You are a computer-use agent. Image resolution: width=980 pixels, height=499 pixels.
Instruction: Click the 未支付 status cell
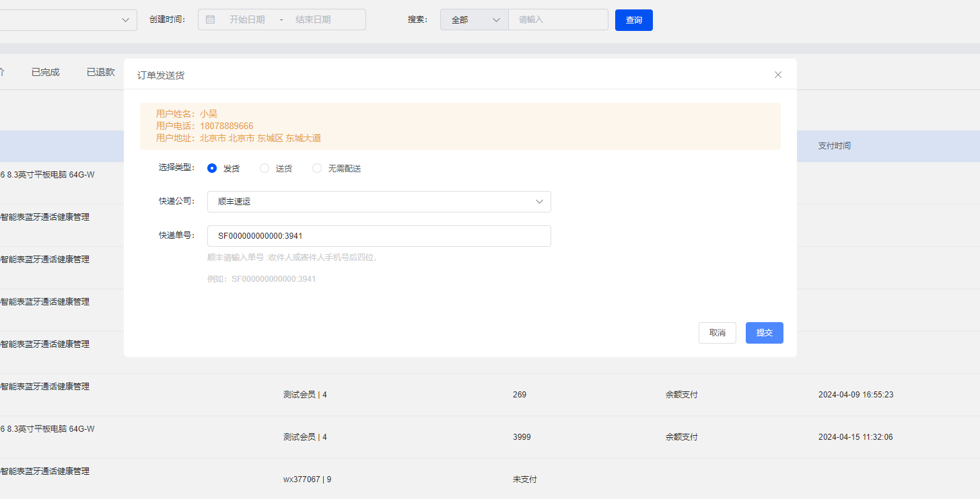[x=525, y=479]
